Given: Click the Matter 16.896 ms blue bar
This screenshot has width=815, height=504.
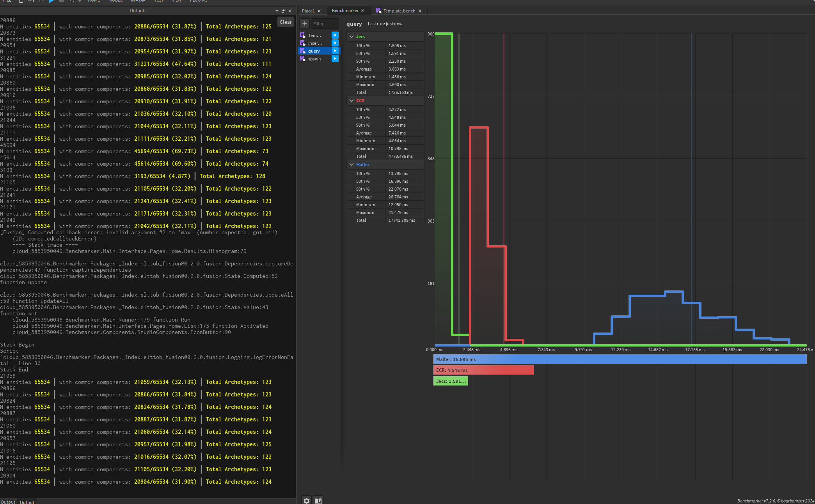Looking at the screenshot, I should 620,359.
